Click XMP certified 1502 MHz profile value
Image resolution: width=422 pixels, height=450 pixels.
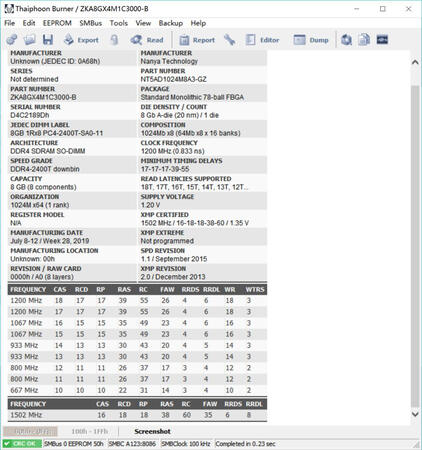pyautogui.click(x=195, y=223)
